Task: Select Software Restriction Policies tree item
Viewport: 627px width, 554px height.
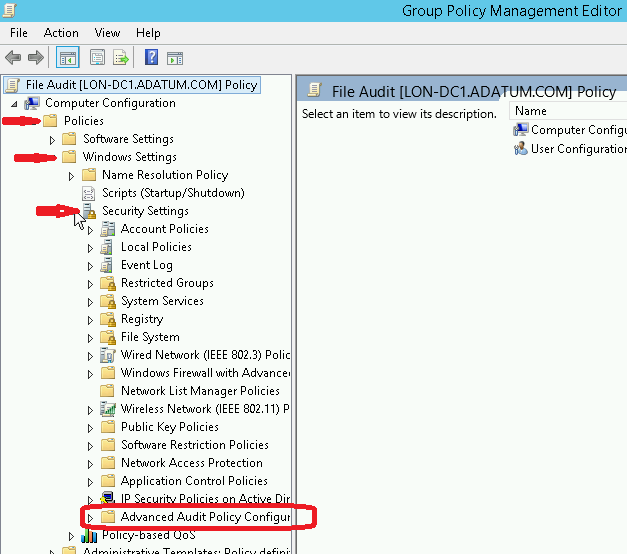Action: [x=195, y=445]
